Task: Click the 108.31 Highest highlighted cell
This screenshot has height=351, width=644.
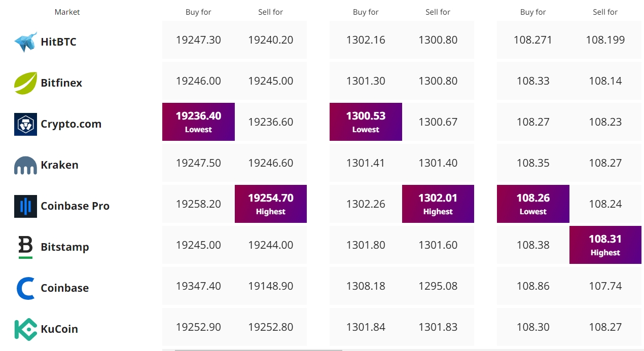Action: click(x=605, y=245)
